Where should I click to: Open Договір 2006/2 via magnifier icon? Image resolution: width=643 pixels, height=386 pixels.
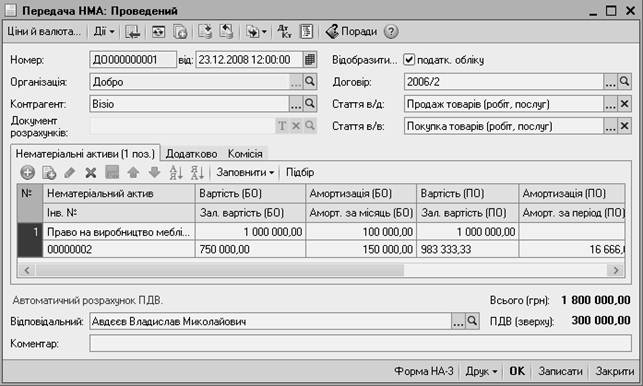[x=625, y=82]
